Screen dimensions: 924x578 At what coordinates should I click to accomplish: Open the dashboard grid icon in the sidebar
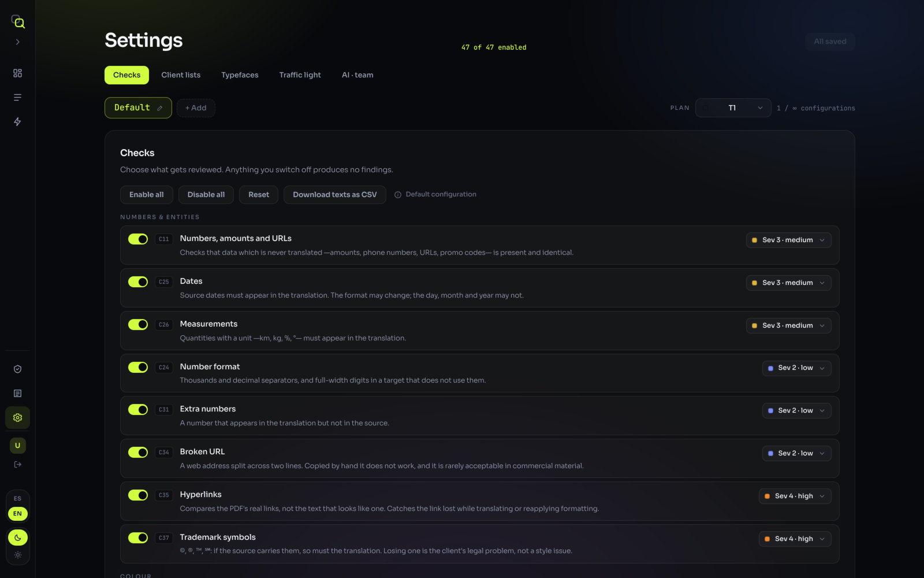[x=18, y=73]
